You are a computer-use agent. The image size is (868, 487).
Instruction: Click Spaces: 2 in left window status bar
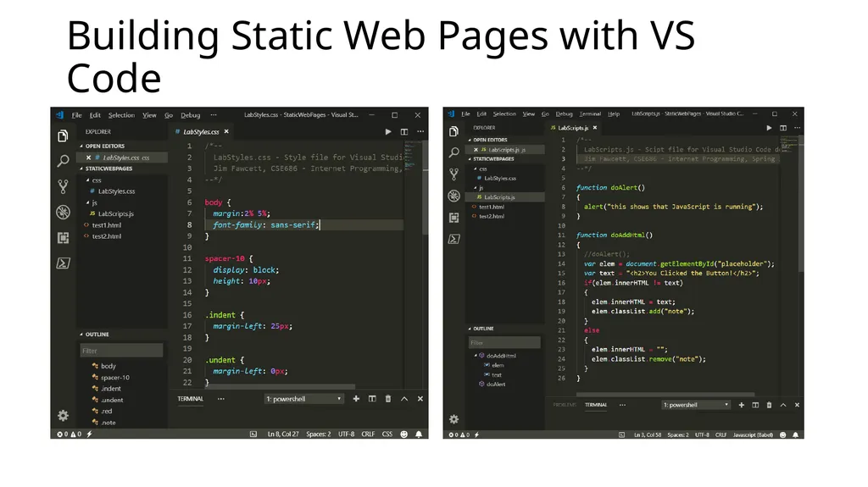click(x=319, y=434)
